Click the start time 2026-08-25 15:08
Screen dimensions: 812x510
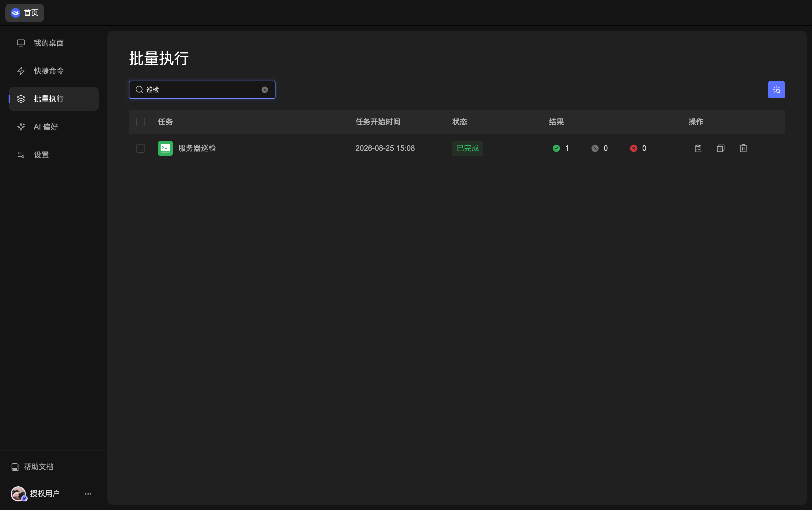pos(385,148)
